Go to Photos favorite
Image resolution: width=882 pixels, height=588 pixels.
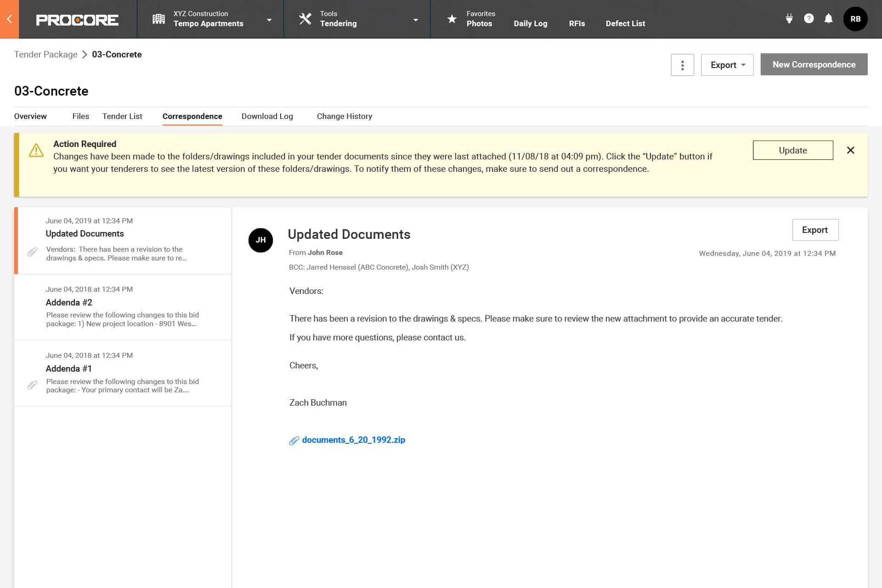479,23
